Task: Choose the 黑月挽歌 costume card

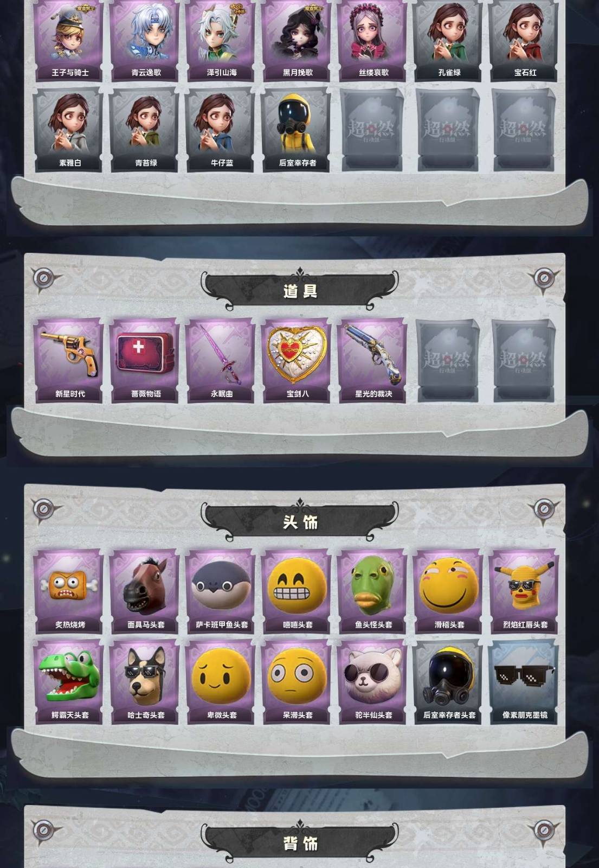Action: (x=297, y=41)
